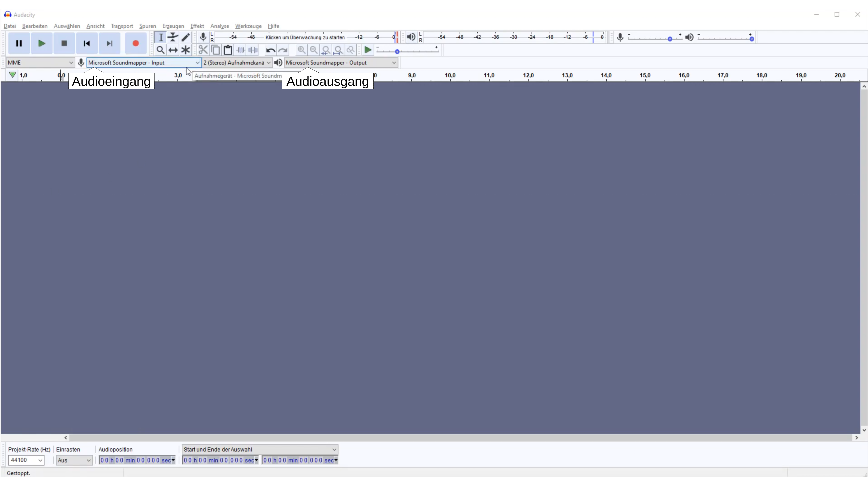
Task: Open the MME audio host dropdown
Action: pyautogui.click(x=40, y=63)
